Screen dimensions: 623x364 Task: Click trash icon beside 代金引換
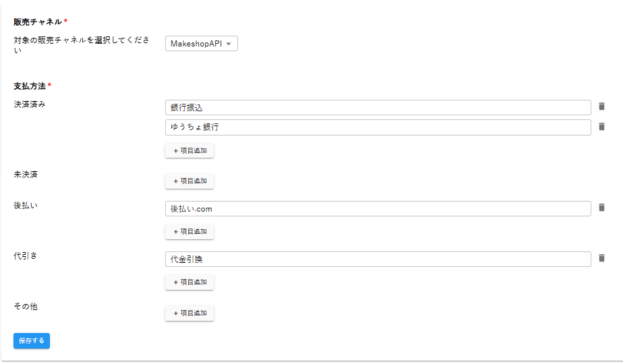pyautogui.click(x=601, y=258)
